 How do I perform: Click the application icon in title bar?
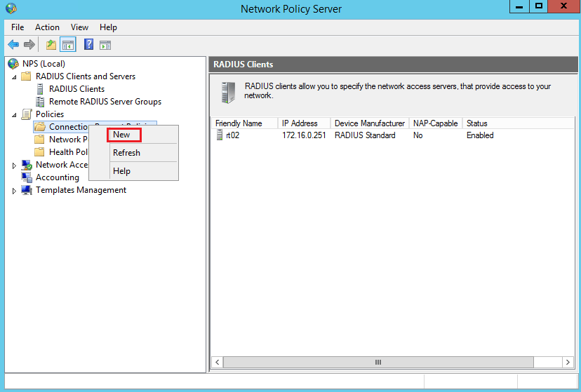tap(11, 8)
